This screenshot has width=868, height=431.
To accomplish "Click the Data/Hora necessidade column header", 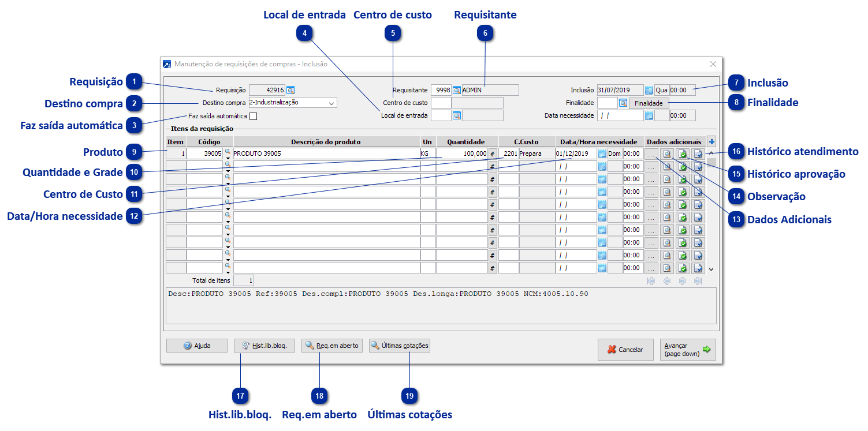I will click(599, 142).
